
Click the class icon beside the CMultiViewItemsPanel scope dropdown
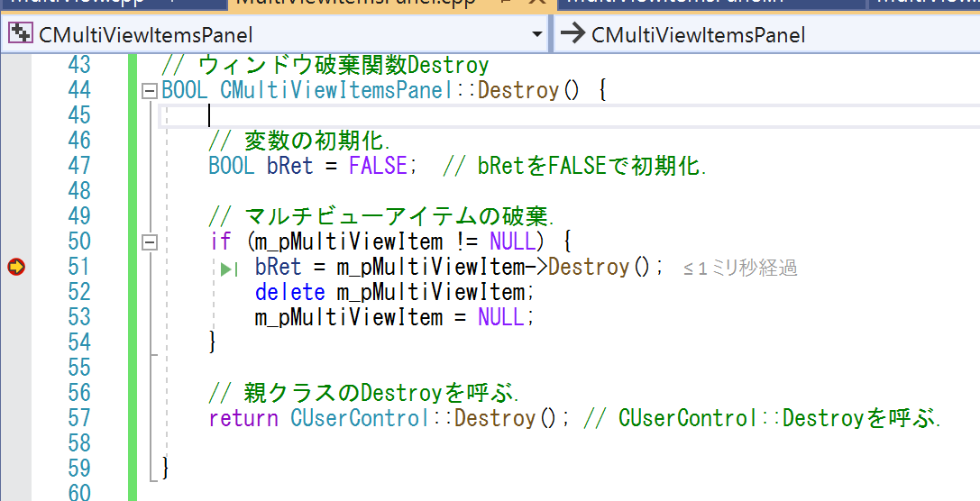click(x=22, y=33)
